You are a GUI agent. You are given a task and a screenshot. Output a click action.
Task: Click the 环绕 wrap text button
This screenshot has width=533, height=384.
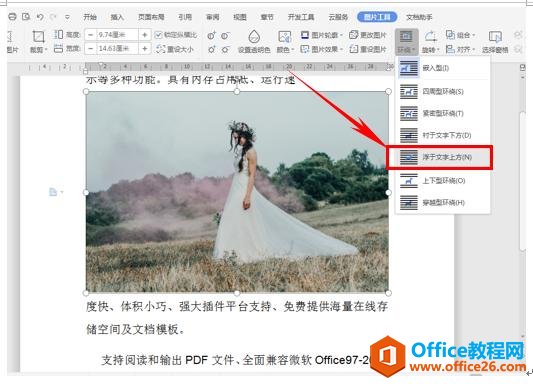pyautogui.click(x=407, y=42)
